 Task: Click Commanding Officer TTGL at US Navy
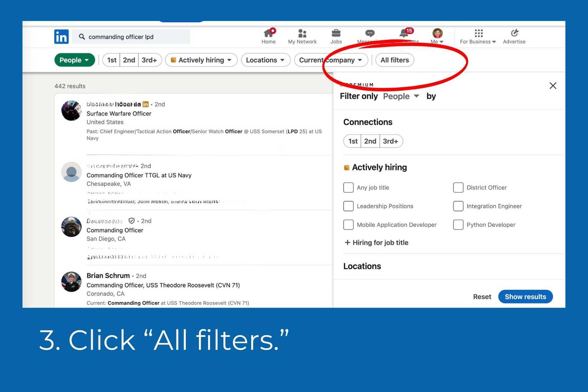point(139,175)
